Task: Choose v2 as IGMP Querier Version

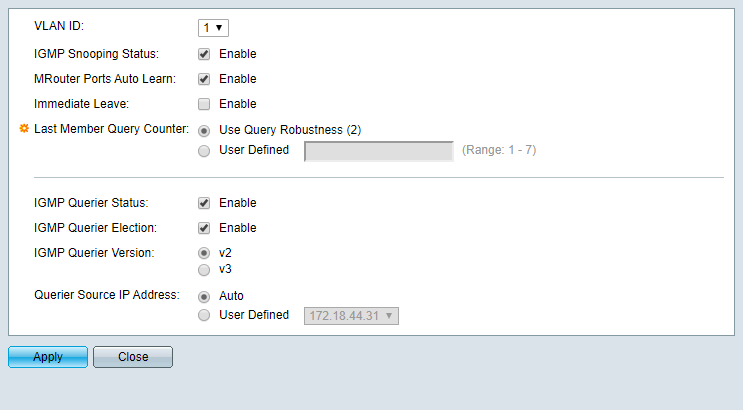Action: click(204, 253)
